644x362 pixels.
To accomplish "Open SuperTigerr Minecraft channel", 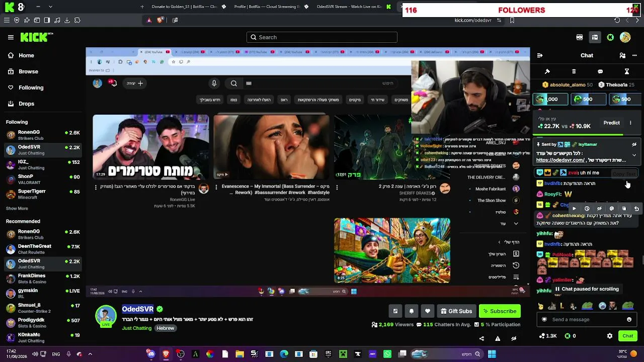I will 43,194.
